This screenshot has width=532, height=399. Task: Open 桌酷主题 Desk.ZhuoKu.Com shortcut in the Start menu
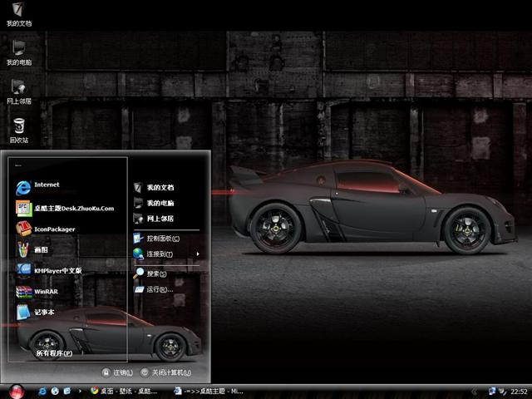[x=73, y=209]
